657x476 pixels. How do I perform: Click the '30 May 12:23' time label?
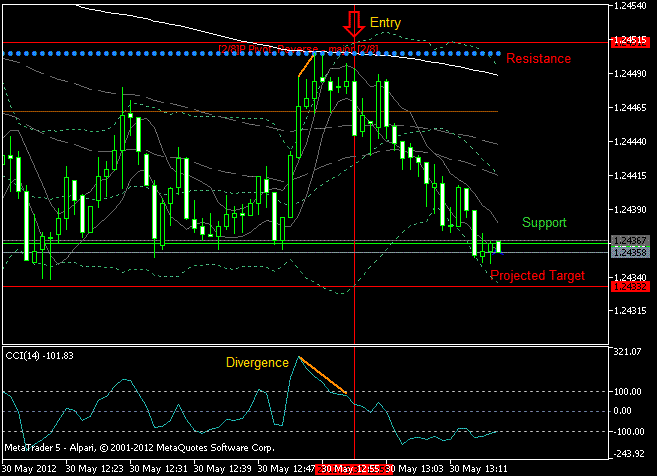[95, 468]
